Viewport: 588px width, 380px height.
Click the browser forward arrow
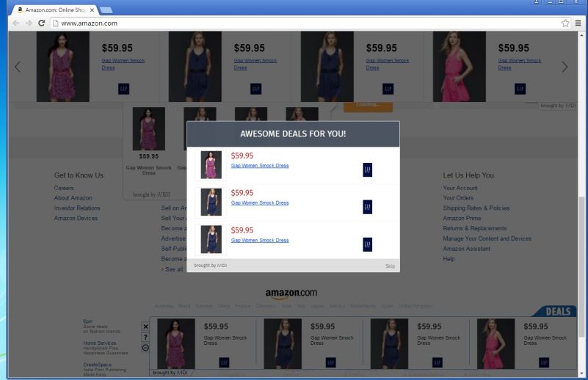pyautogui.click(x=29, y=23)
